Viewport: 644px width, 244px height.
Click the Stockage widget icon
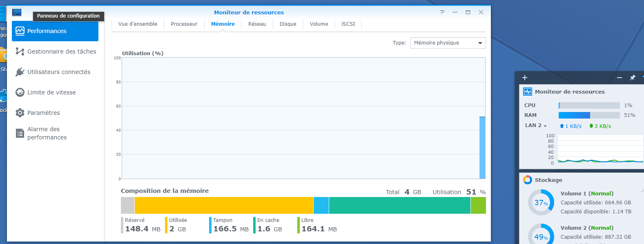tap(528, 180)
